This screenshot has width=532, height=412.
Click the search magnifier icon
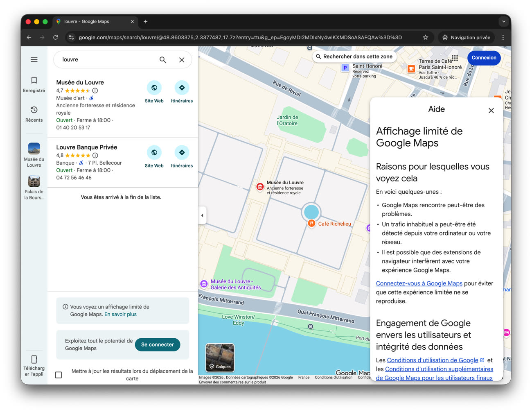[x=163, y=60]
